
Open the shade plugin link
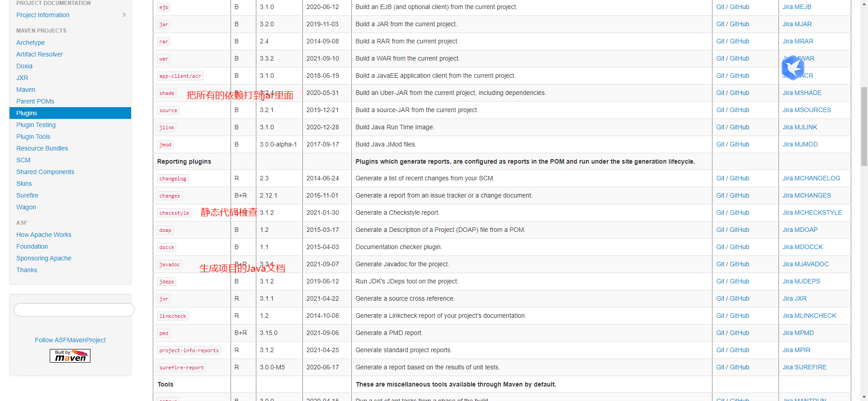click(x=167, y=93)
